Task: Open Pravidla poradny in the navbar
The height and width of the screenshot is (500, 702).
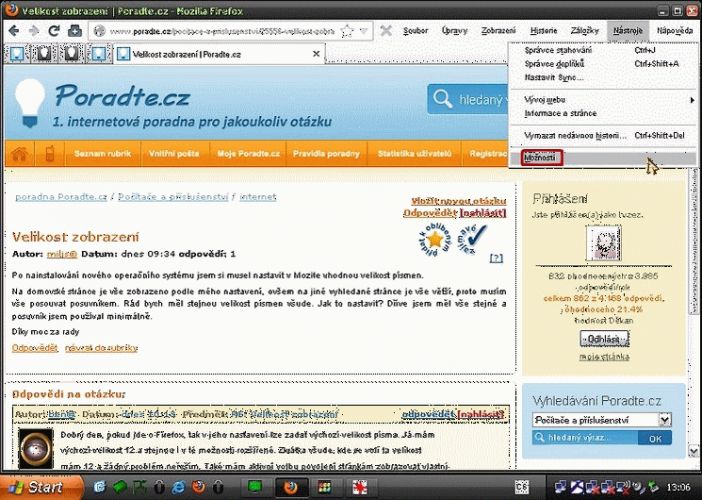Action: pyautogui.click(x=326, y=154)
